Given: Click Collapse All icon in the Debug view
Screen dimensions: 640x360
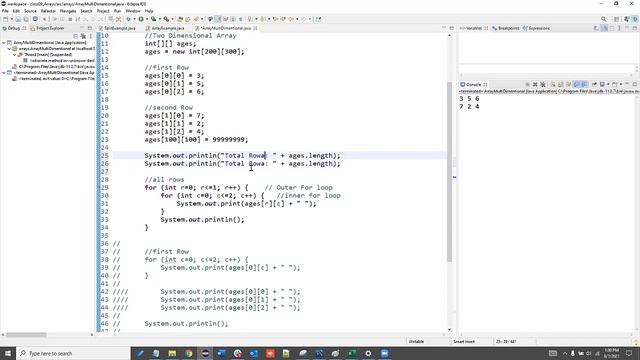Looking at the screenshot, I should [x=76, y=36].
